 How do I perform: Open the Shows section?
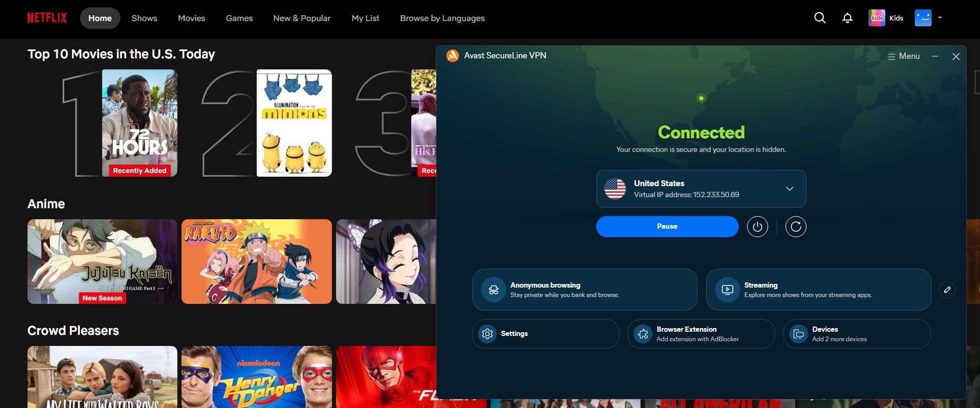click(144, 18)
